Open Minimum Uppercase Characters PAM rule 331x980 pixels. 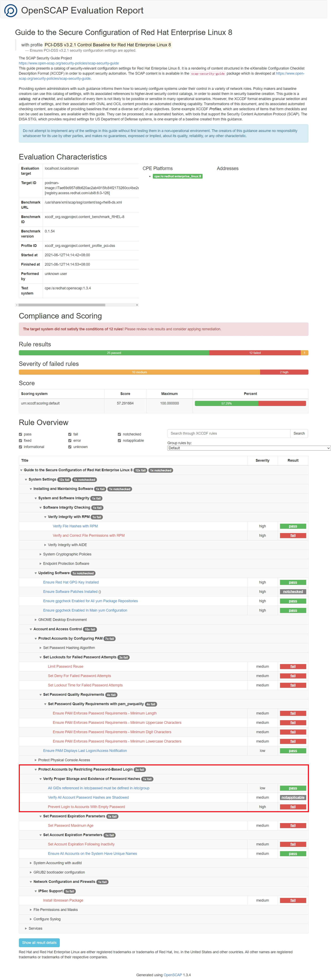(x=117, y=722)
